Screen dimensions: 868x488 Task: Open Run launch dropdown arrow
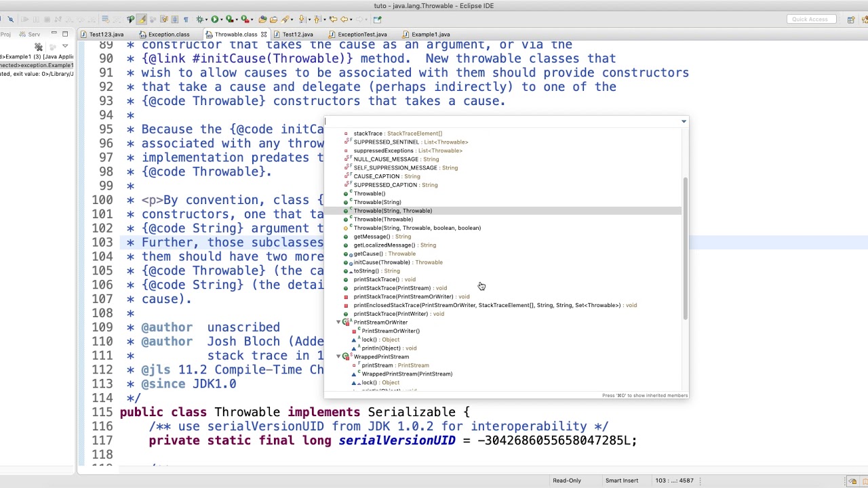tap(222, 20)
